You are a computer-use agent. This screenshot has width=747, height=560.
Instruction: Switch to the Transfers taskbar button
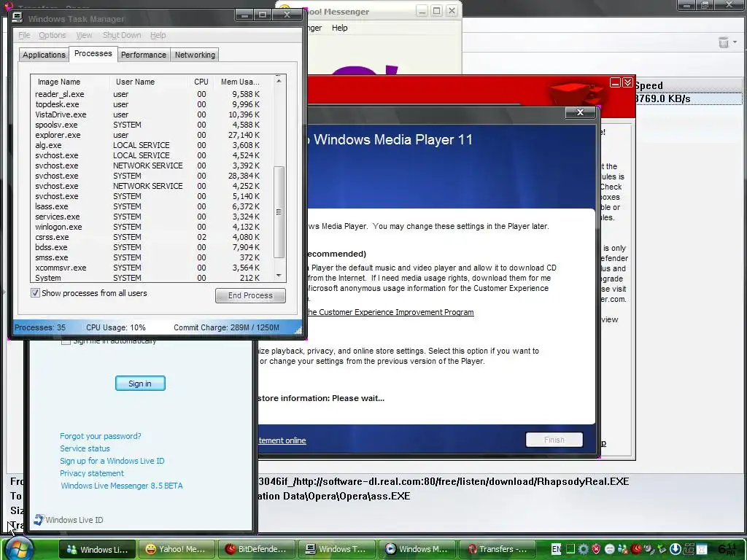496,549
